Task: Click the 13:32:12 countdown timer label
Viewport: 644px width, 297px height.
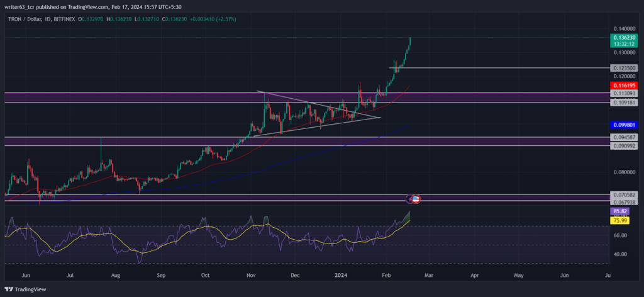Action: (623, 43)
